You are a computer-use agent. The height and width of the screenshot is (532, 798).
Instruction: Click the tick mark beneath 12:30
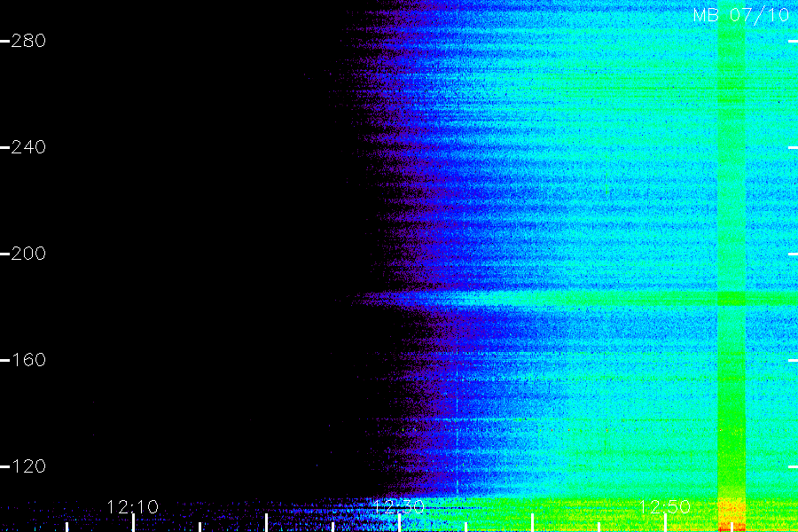[399, 523]
